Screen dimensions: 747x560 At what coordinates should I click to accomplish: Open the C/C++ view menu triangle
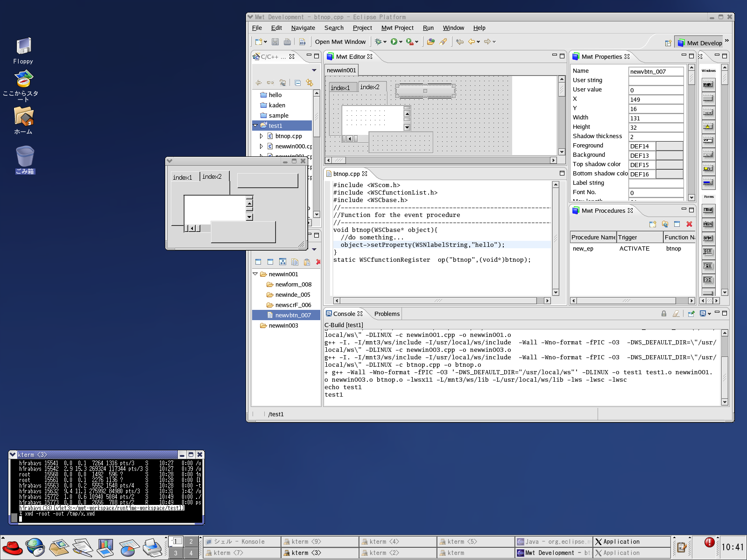click(x=314, y=70)
